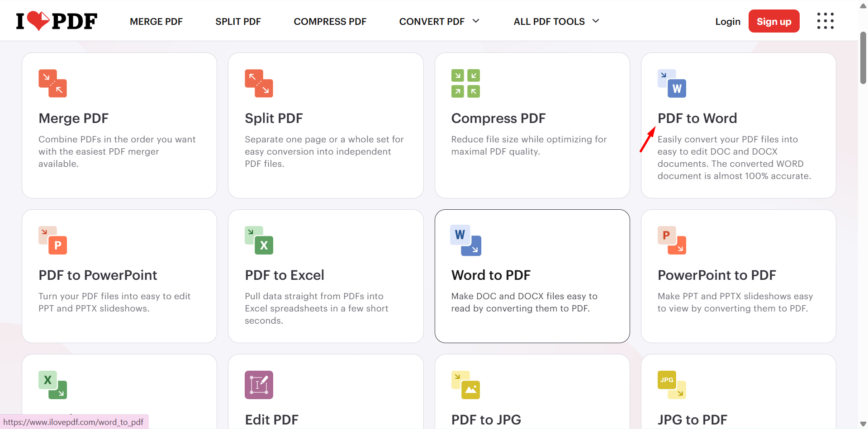Open the Split PDF card title
The image size is (868, 429).
coord(274,118)
